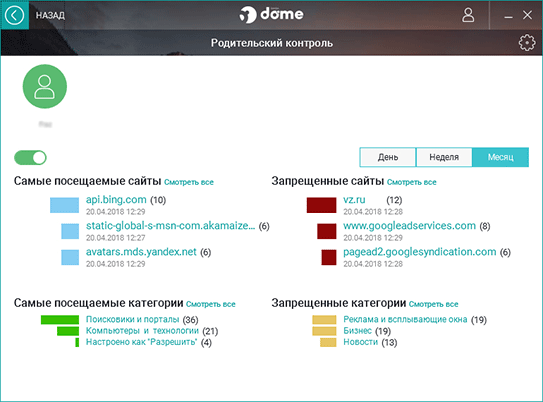Click blue bar for static-global-s-msn-com.akamaize
The width and height of the screenshot is (543, 402).
70,231
